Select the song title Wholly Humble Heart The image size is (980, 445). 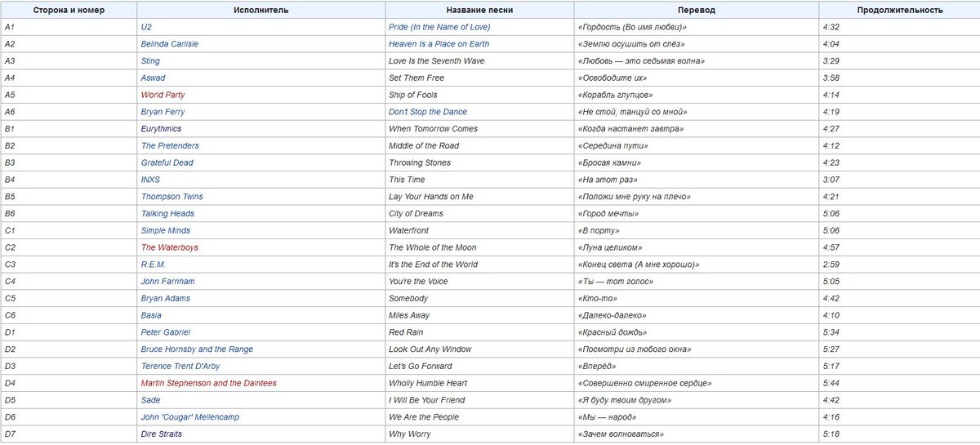pyautogui.click(x=428, y=383)
